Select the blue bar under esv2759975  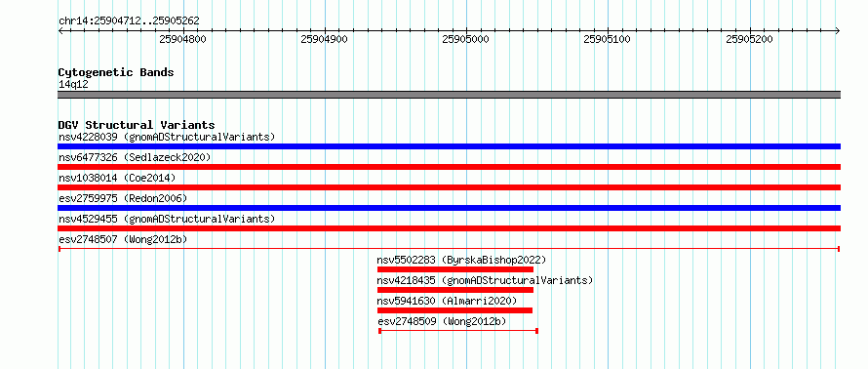[x=449, y=208]
